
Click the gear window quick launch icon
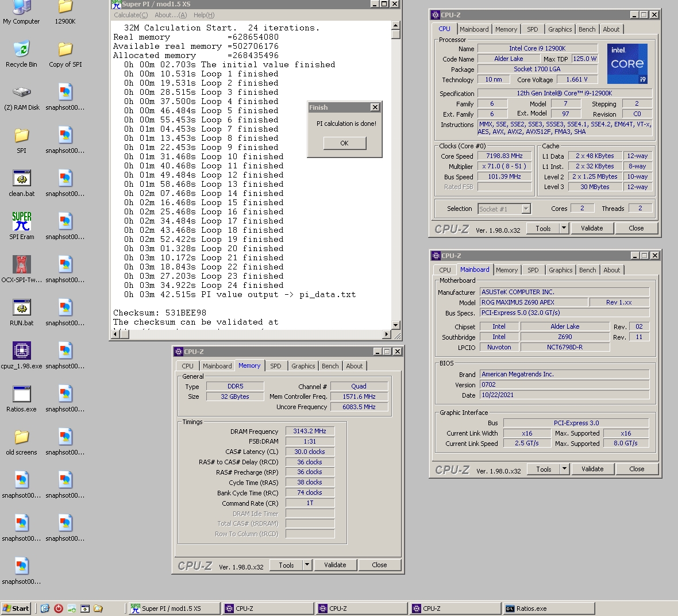click(x=85, y=609)
